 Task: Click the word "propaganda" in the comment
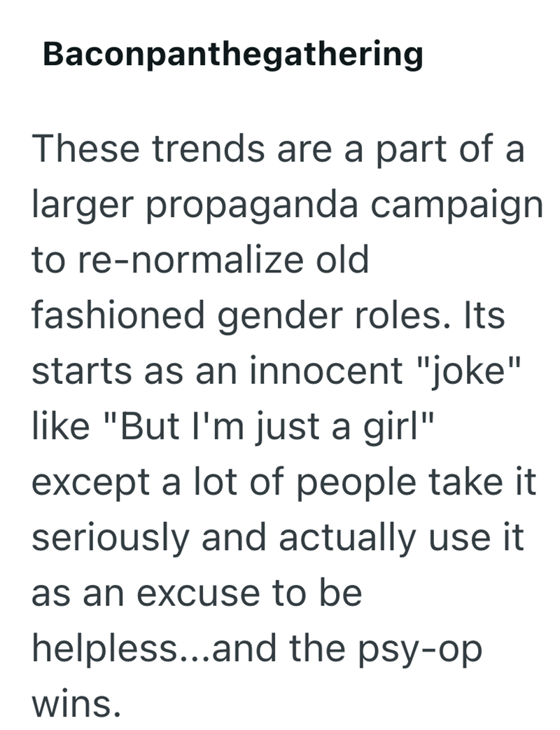pos(253,206)
